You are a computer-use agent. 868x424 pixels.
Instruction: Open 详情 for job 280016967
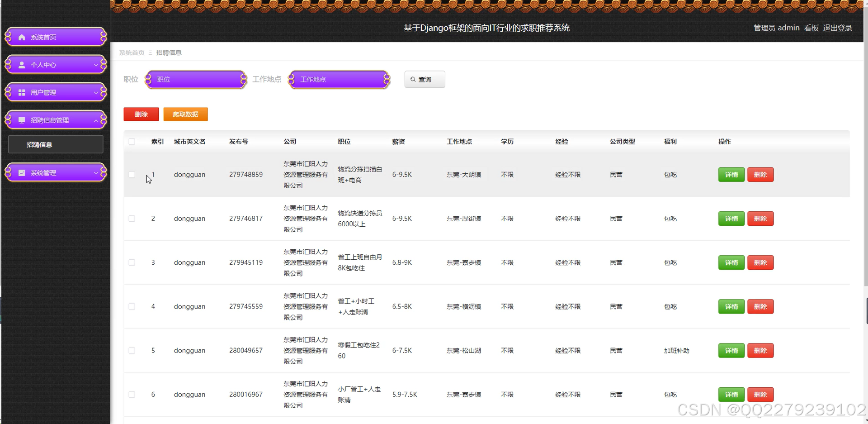(x=731, y=395)
